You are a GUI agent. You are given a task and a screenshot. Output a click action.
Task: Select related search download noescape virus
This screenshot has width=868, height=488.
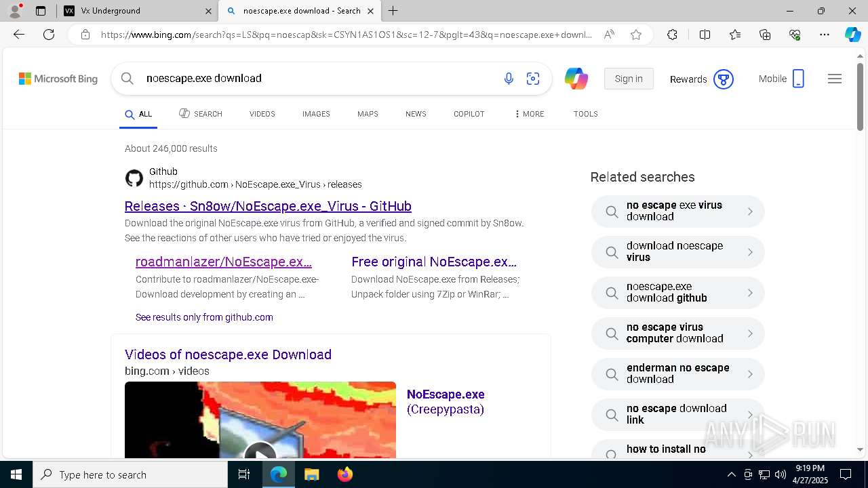pos(677,252)
